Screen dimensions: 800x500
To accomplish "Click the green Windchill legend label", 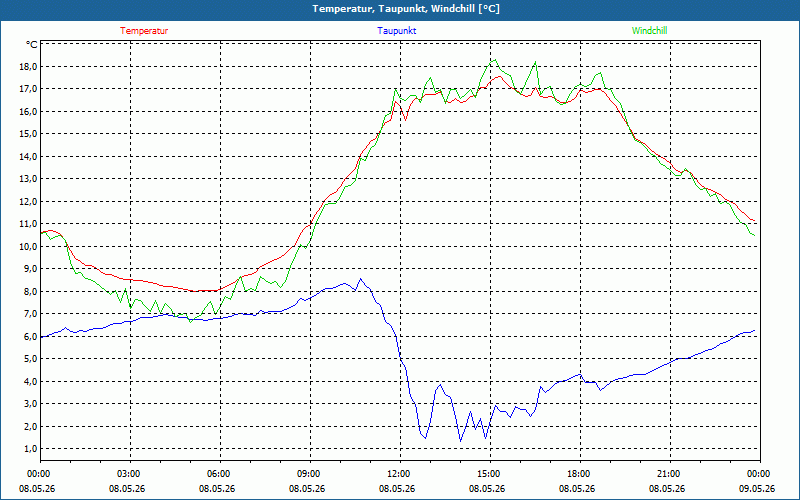I will pyautogui.click(x=649, y=31).
